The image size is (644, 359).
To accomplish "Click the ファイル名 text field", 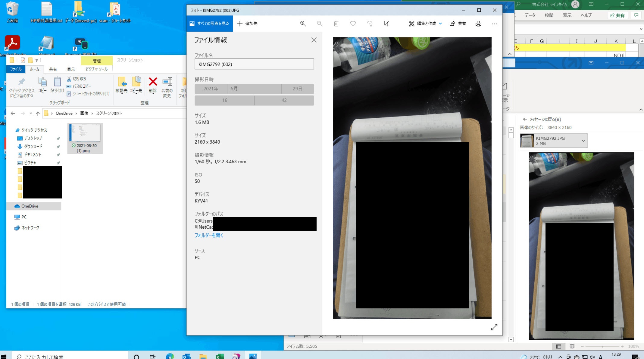I will click(x=254, y=64).
